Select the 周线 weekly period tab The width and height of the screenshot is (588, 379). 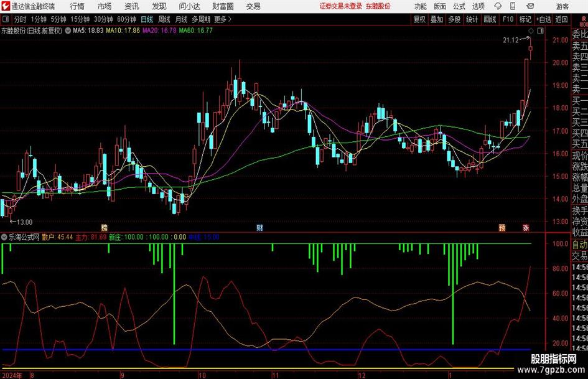click(x=164, y=19)
